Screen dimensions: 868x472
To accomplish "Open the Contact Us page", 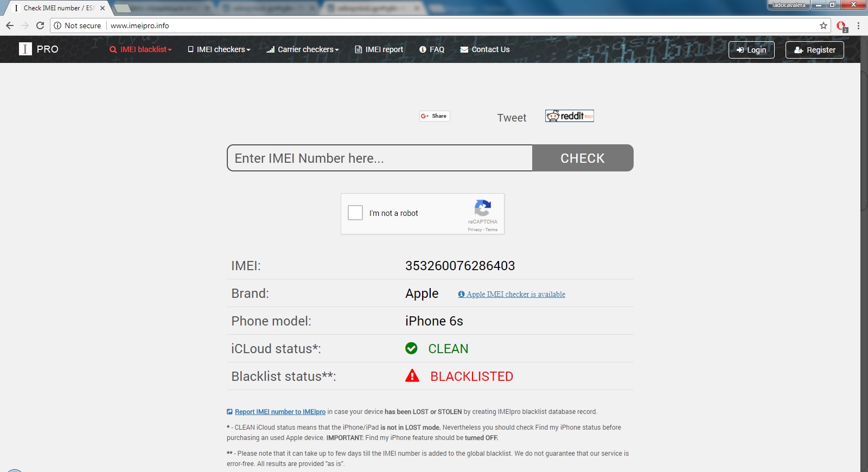I will 485,49.
